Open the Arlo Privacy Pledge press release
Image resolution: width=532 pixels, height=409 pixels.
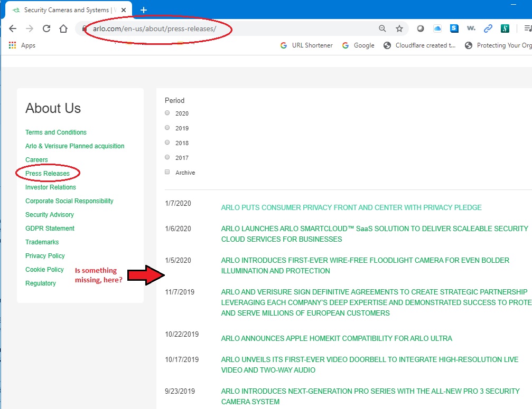click(351, 207)
